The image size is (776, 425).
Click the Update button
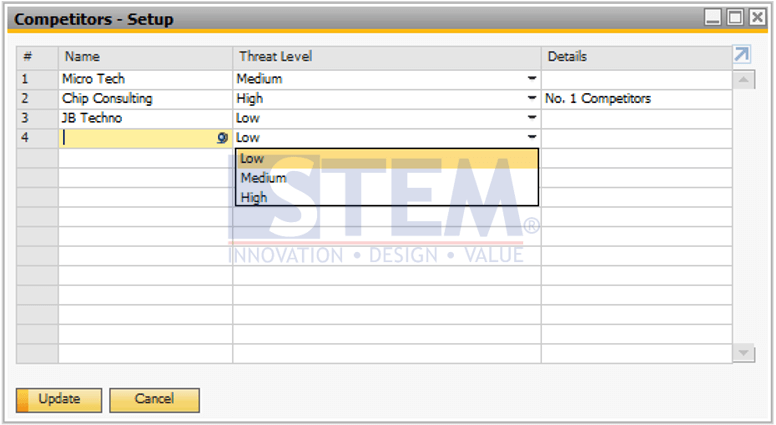[x=59, y=400]
